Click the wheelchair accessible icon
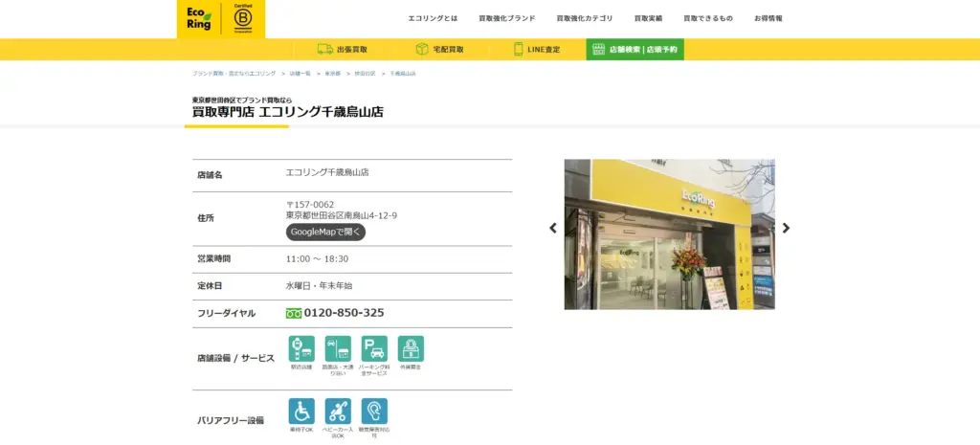This screenshot has height=445, width=980. click(x=301, y=412)
